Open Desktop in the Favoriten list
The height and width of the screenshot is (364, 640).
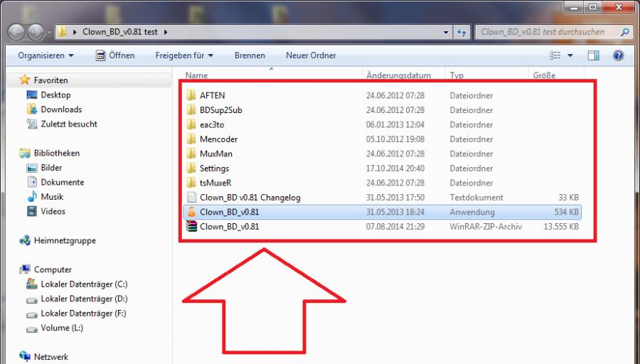[55, 95]
